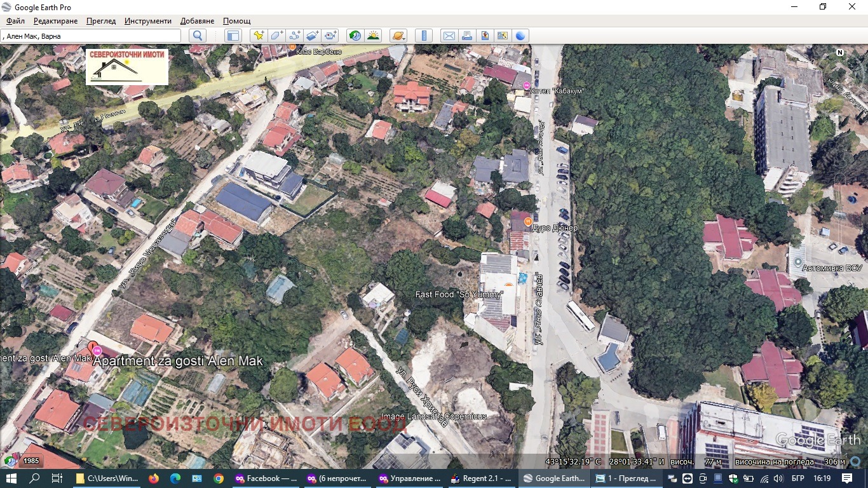This screenshot has width=868, height=488.
Task: Add a placemark with pushpin icon
Action: coord(258,36)
